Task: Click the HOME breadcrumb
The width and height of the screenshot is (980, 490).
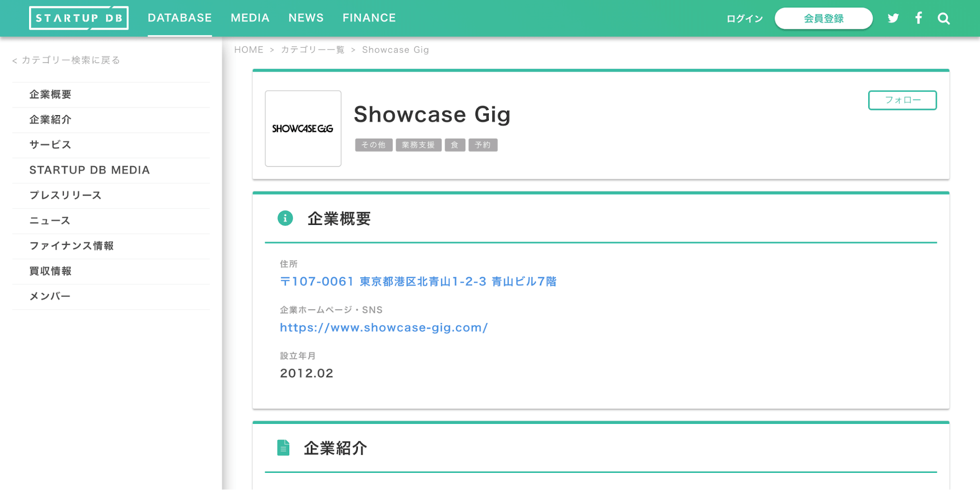Action: click(x=249, y=50)
